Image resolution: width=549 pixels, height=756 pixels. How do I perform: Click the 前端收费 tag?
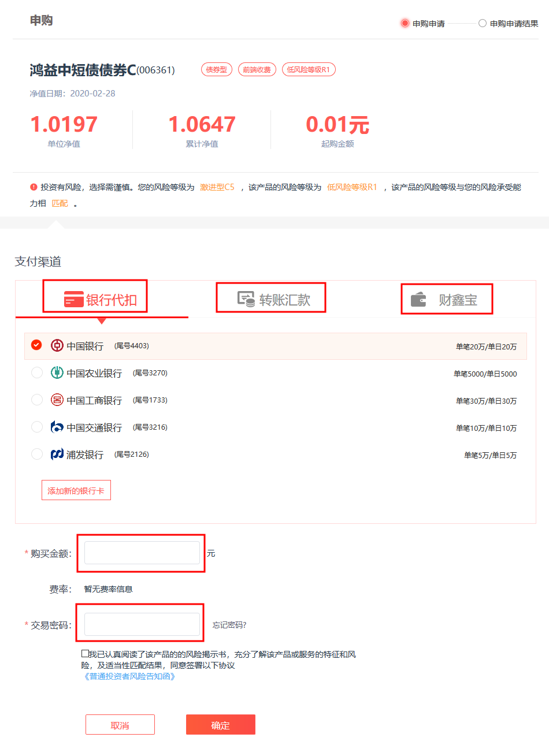[x=257, y=70]
